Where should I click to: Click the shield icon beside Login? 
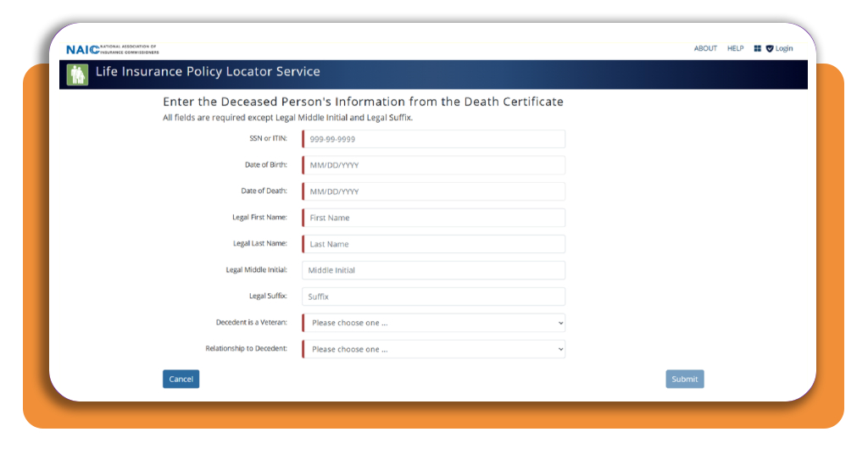tap(770, 48)
